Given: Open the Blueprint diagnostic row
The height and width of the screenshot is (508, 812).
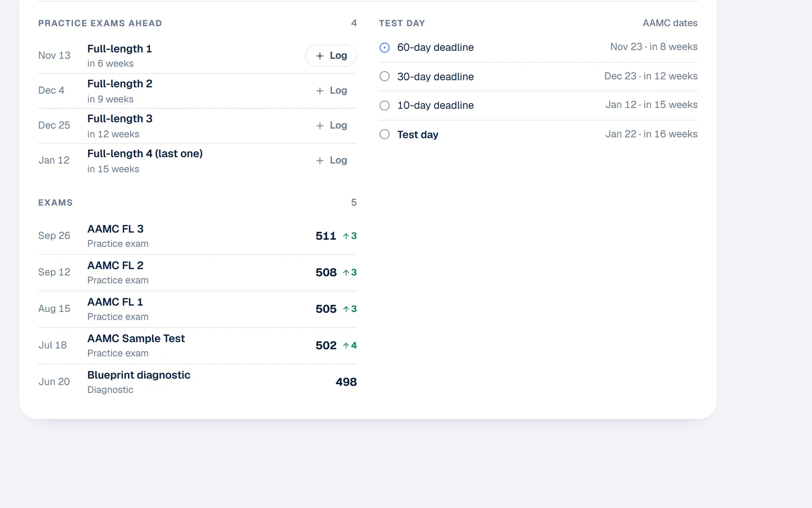Looking at the screenshot, I should 198,382.
